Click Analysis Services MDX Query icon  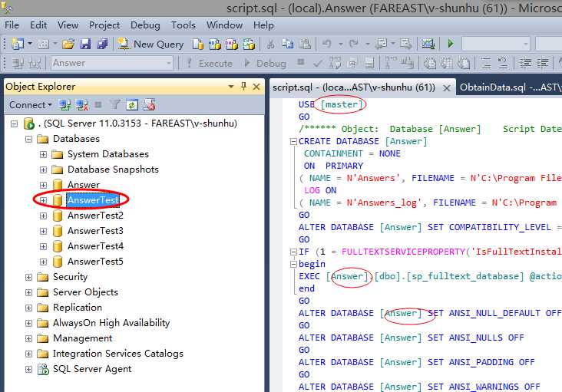click(215, 44)
